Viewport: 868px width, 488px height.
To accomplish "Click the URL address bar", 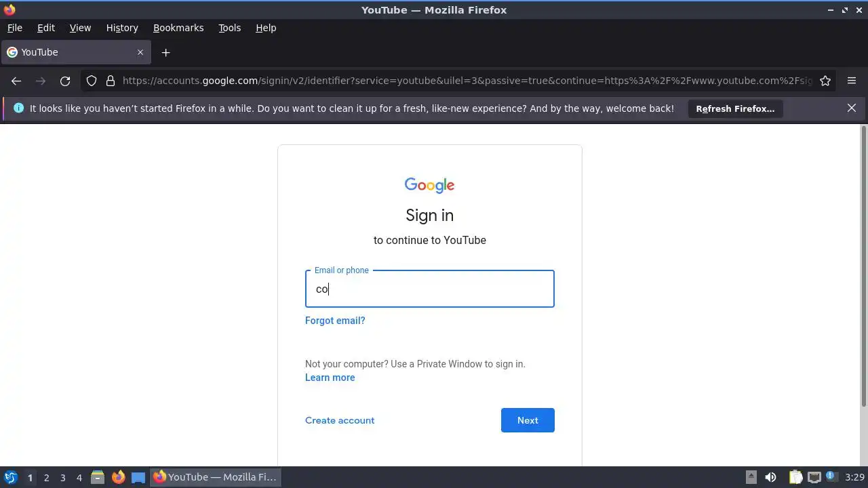I will click(x=467, y=81).
